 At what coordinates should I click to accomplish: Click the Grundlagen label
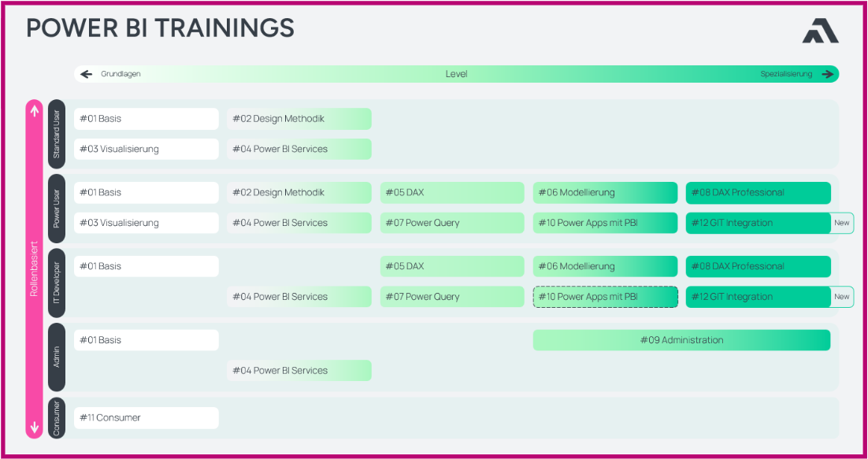coord(121,74)
